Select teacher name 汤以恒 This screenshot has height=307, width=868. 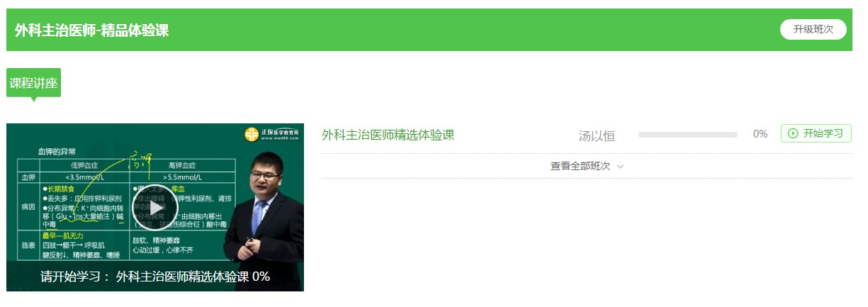(597, 135)
